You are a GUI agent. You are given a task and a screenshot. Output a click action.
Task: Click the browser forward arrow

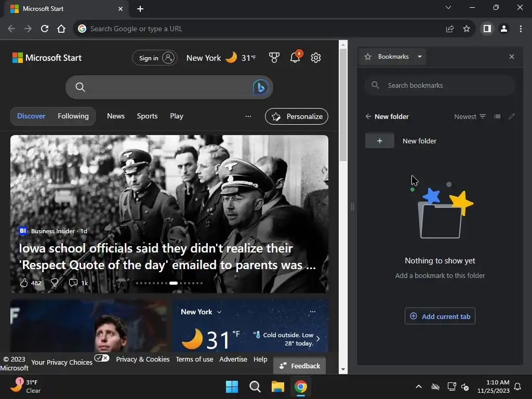pos(28,29)
